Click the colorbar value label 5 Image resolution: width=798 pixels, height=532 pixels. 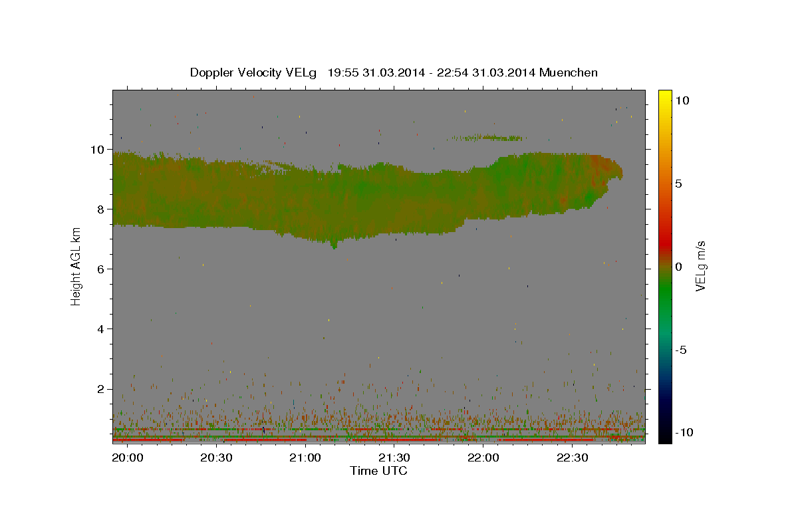coord(678,184)
